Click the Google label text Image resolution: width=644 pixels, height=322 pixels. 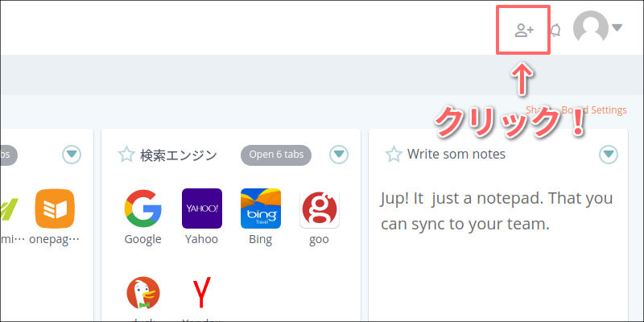coord(143,239)
